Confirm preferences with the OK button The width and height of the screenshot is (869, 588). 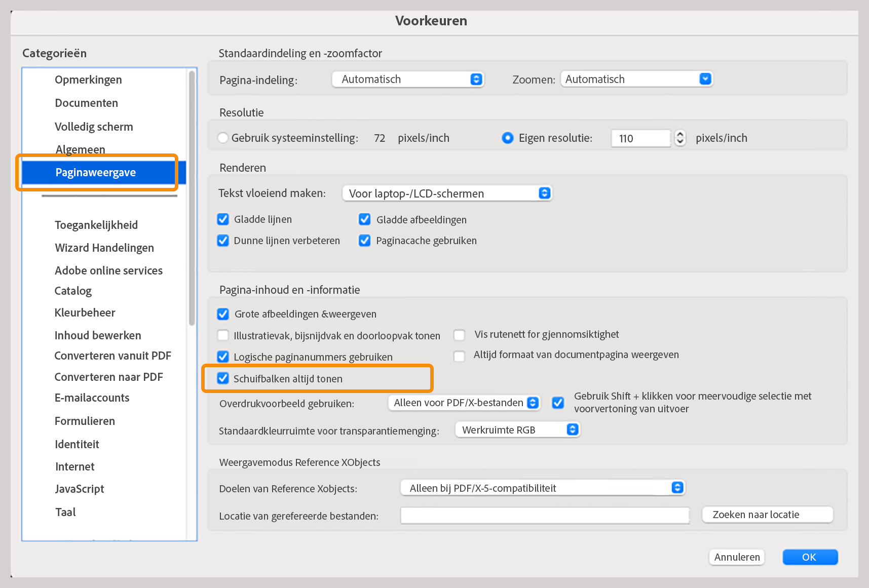809,557
